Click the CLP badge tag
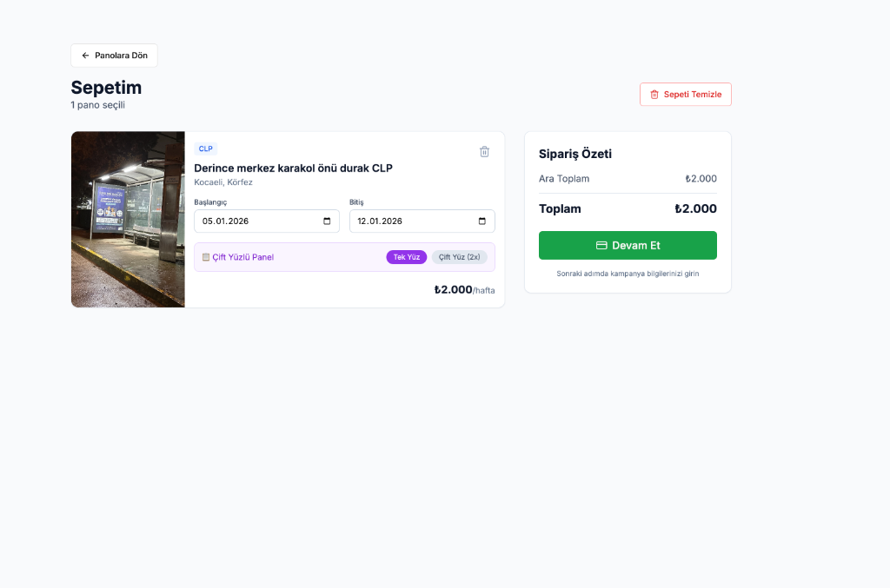This screenshot has width=890, height=588. click(x=205, y=149)
